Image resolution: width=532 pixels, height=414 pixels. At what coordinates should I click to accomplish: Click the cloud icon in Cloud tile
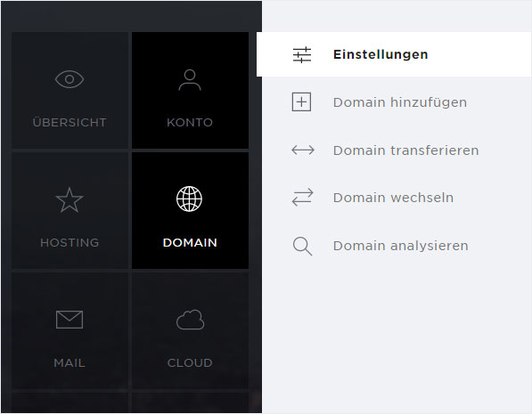(x=190, y=320)
